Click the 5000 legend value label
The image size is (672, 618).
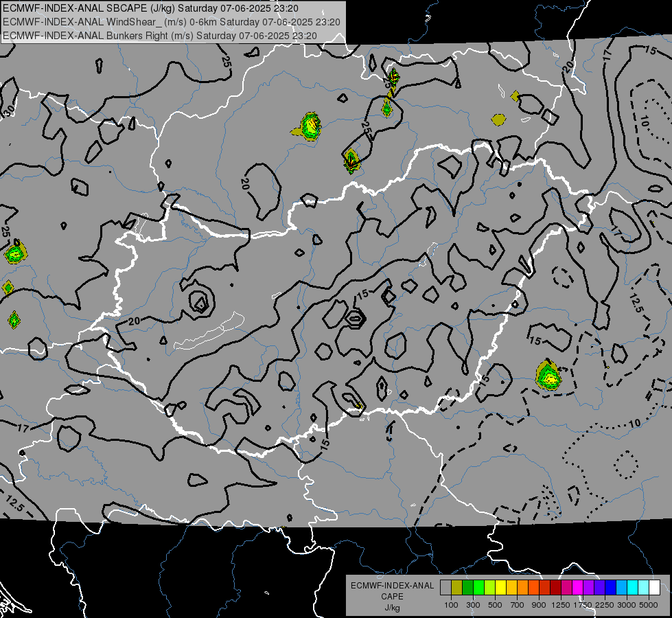[x=649, y=605]
